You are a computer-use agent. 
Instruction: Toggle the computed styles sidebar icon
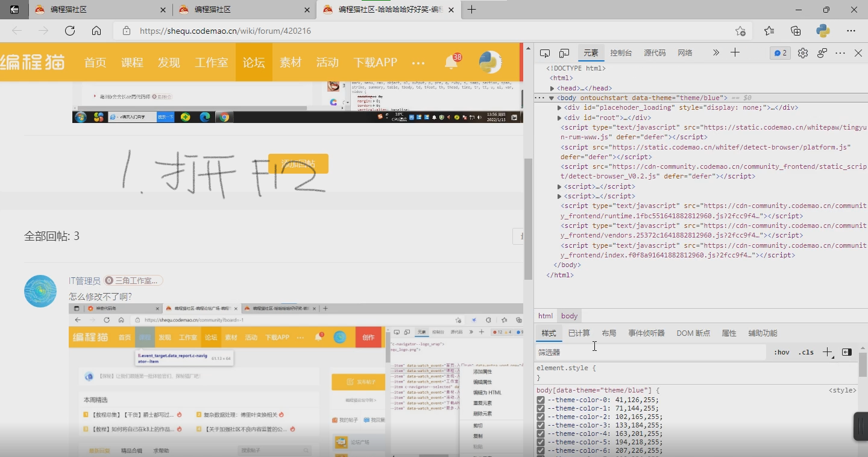tap(847, 352)
